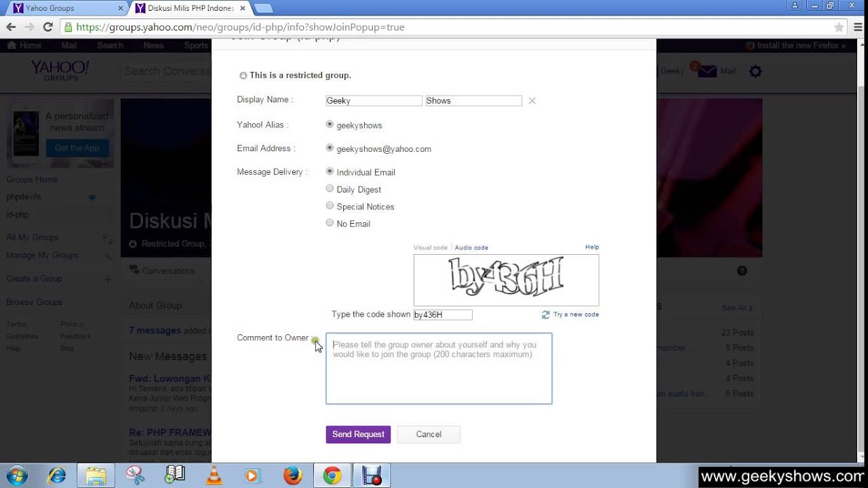This screenshot has width=868, height=488.
Task: Open News in Yahoo top bar
Action: tap(153, 45)
